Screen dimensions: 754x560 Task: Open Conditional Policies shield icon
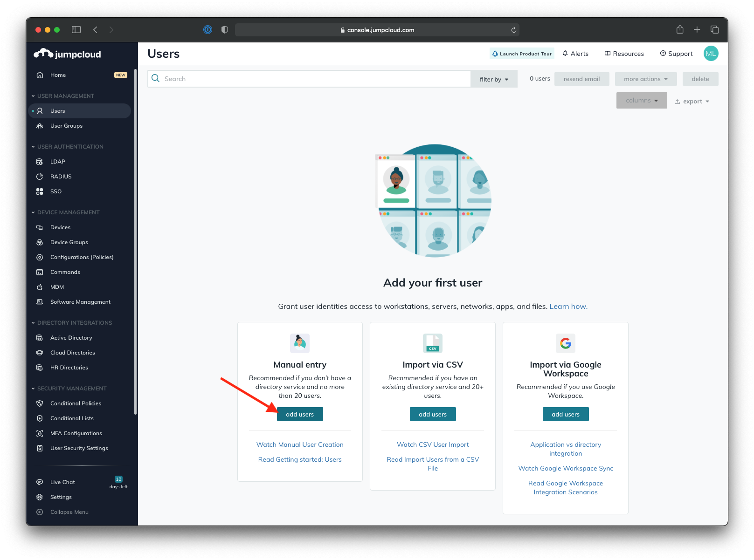pyautogui.click(x=40, y=403)
